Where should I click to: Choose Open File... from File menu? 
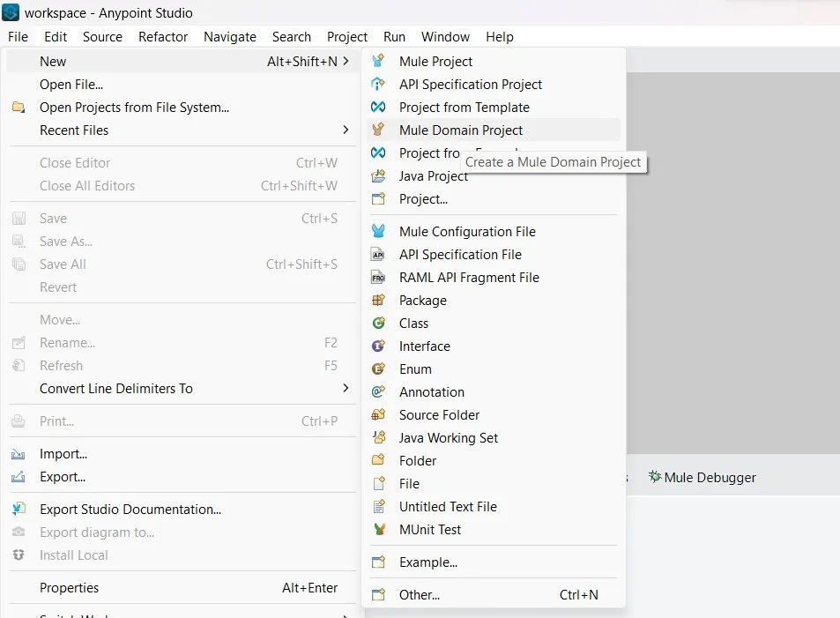pos(181,84)
